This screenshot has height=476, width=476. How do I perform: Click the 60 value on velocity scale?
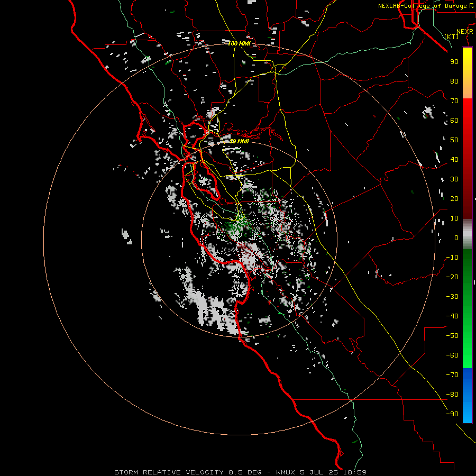[x=454, y=121]
